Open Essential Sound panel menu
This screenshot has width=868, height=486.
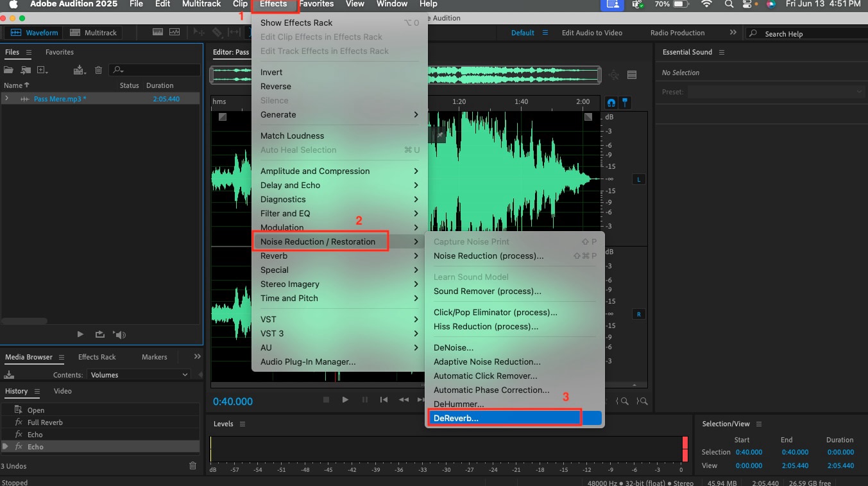722,52
